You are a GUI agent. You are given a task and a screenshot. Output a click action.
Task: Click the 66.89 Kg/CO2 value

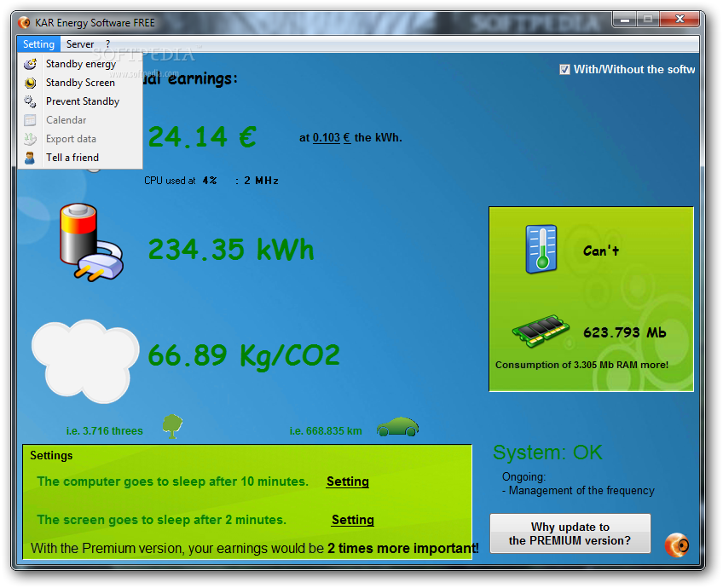(x=244, y=355)
